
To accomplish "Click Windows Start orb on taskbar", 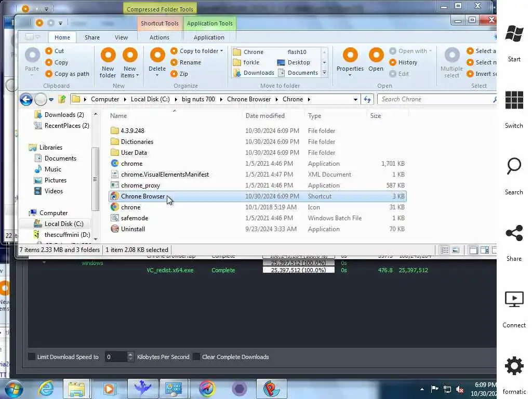I will (x=14, y=389).
